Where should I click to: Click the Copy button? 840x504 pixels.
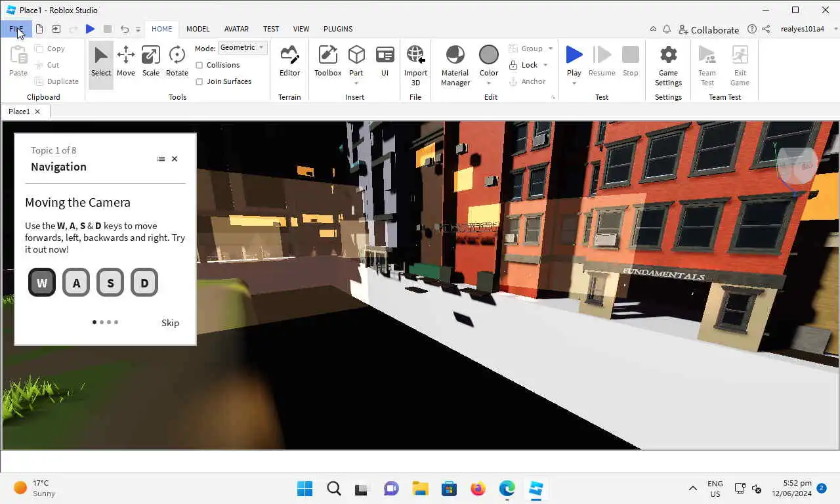tap(50, 49)
